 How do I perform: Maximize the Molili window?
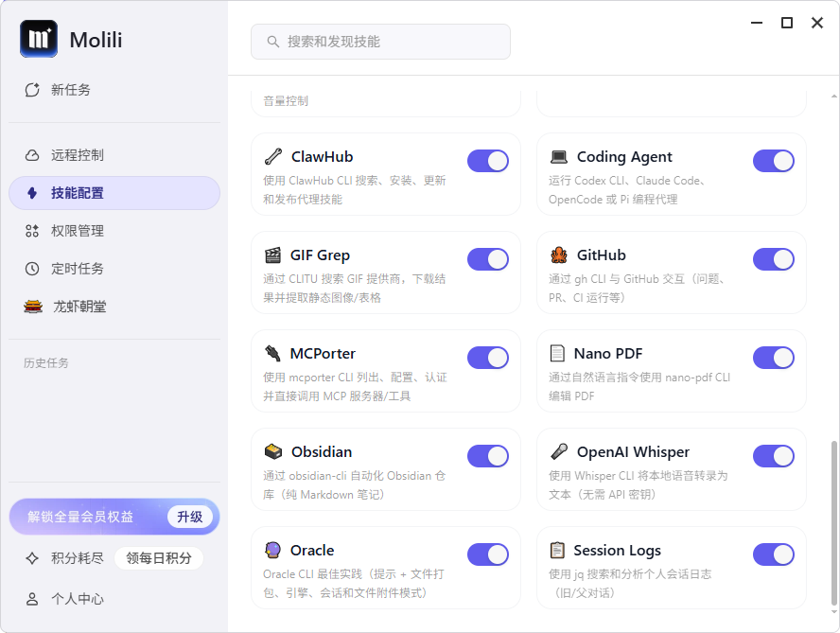787,23
